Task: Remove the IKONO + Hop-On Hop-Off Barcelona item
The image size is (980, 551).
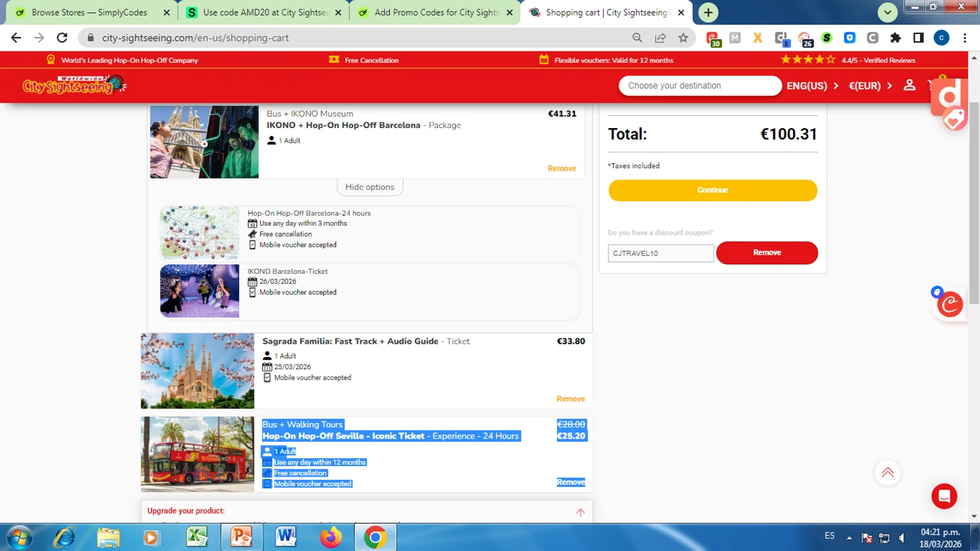Action: [562, 169]
